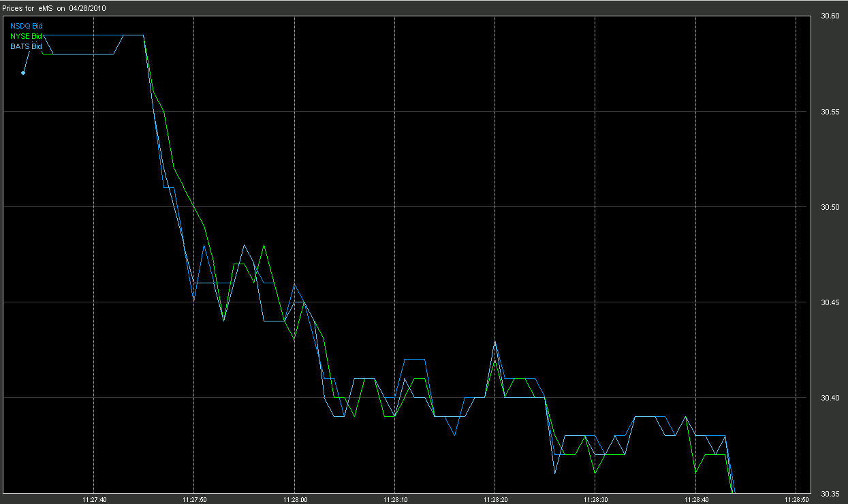This screenshot has width=848, height=504.
Task: Click the blue diamond data point marker
Action: click(23, 73)
